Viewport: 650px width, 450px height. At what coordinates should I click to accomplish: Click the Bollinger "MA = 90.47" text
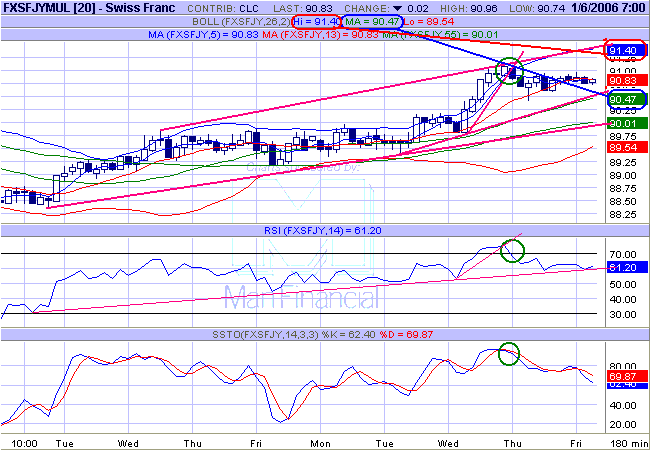click(373, 22)
